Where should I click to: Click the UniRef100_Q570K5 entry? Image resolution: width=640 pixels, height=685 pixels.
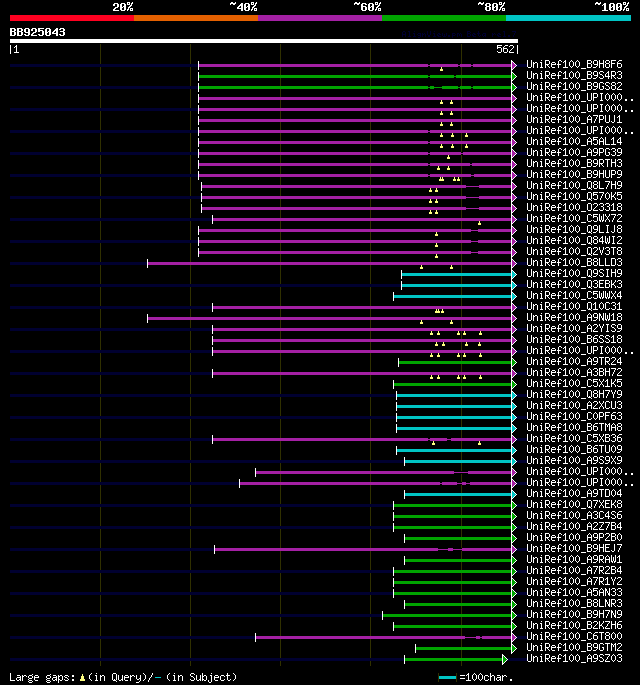tap(574, 196)
